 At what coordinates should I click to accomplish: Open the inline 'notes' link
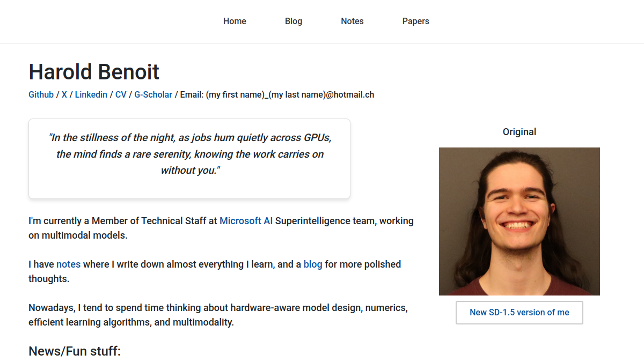coord(69,264)
